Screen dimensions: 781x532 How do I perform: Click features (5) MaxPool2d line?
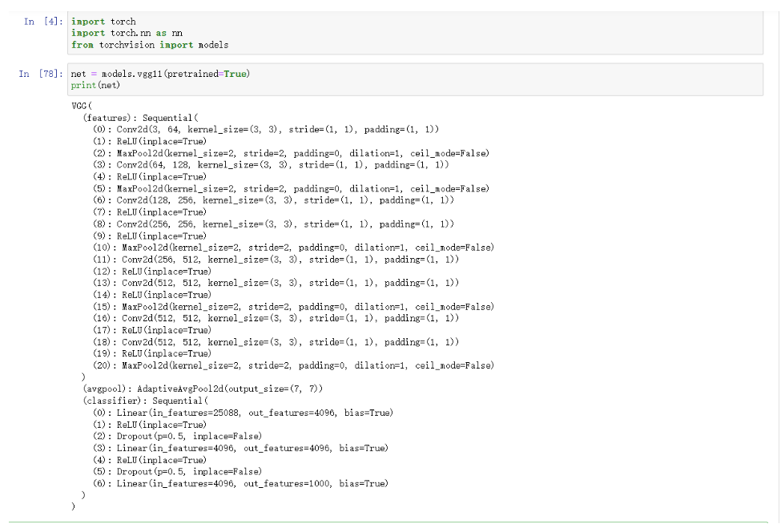[292, 189]
